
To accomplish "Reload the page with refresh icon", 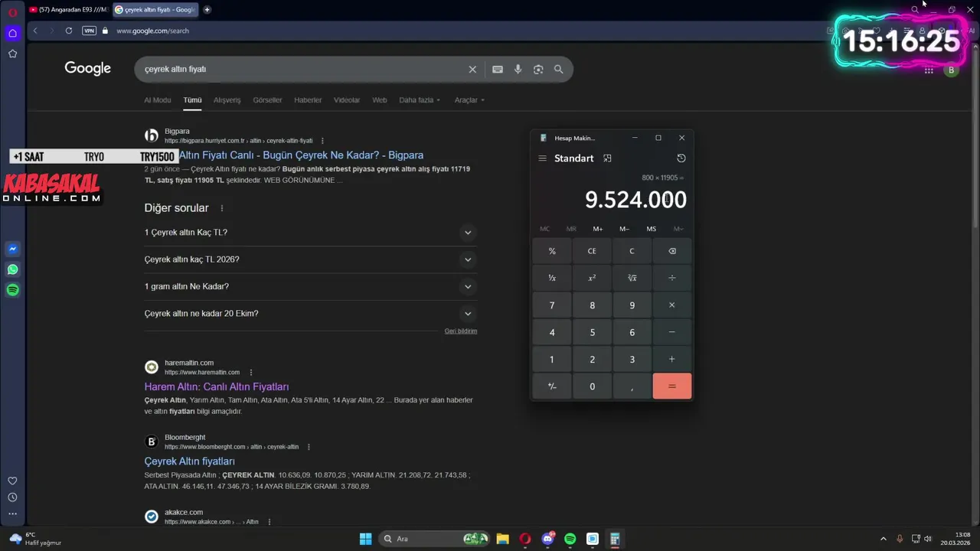I will (69, 31).
